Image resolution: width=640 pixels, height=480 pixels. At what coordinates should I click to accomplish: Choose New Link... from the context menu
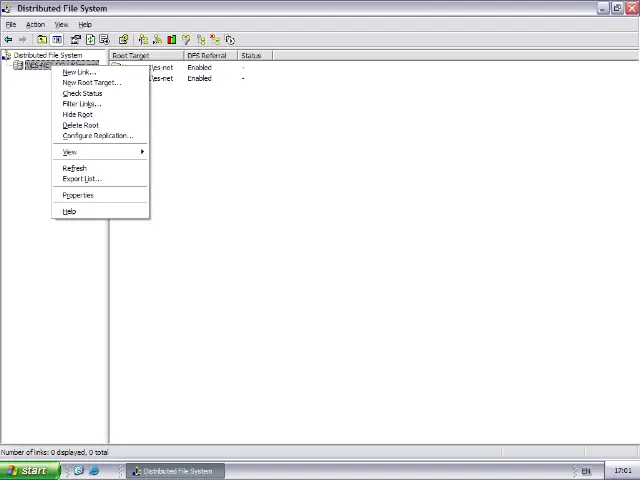(x=79, y=72)
